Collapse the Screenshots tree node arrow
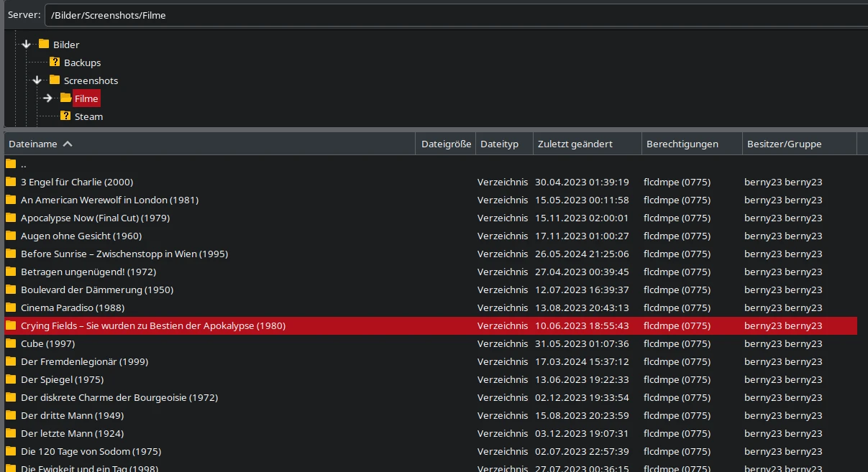This screenshot has height=472, width=868. [37, 80]
